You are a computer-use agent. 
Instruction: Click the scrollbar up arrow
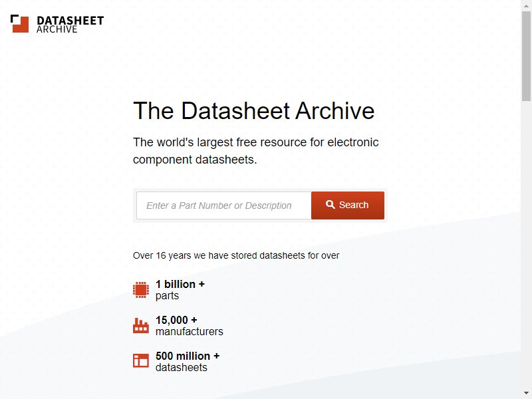click(x=526, y=5)
